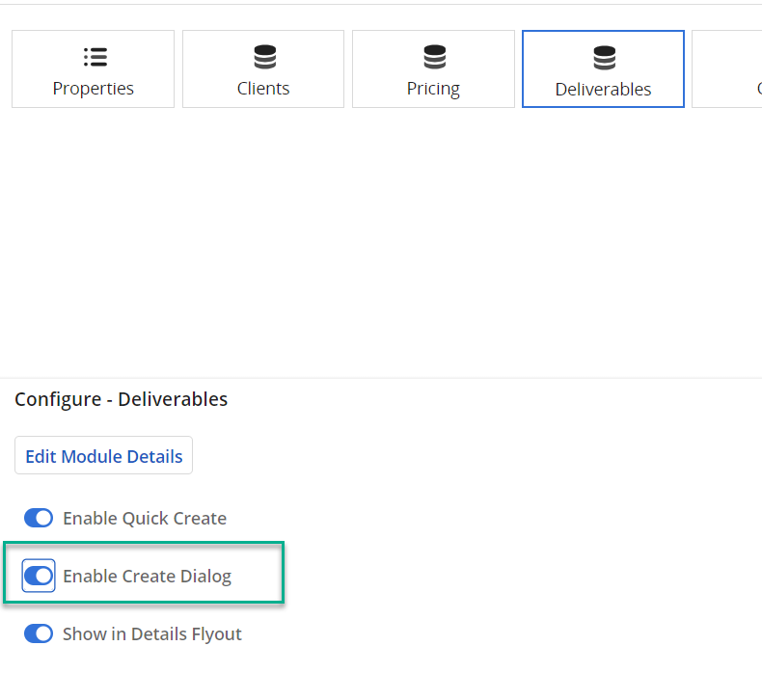Click the Enable Create Dialog label text

click(x=147, y=577)
